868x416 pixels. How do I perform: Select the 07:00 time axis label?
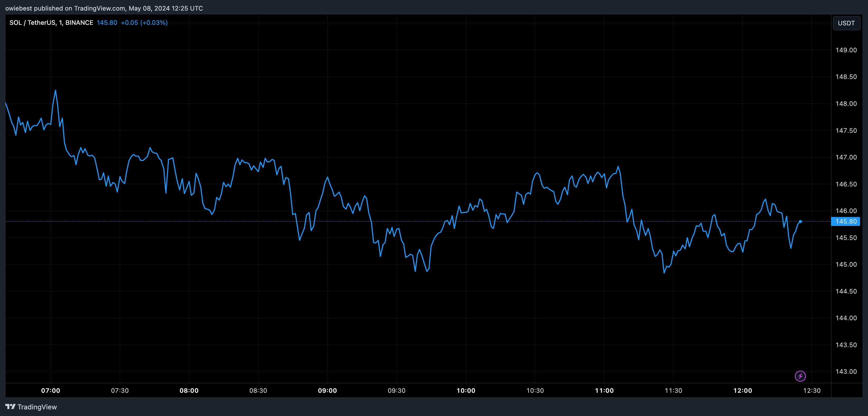pyautogui.click(x=50, y=390)
